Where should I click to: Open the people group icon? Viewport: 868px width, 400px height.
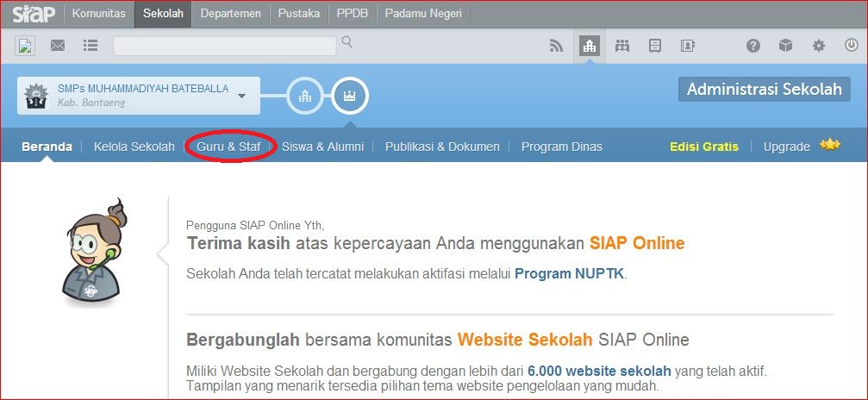point(622,46)
